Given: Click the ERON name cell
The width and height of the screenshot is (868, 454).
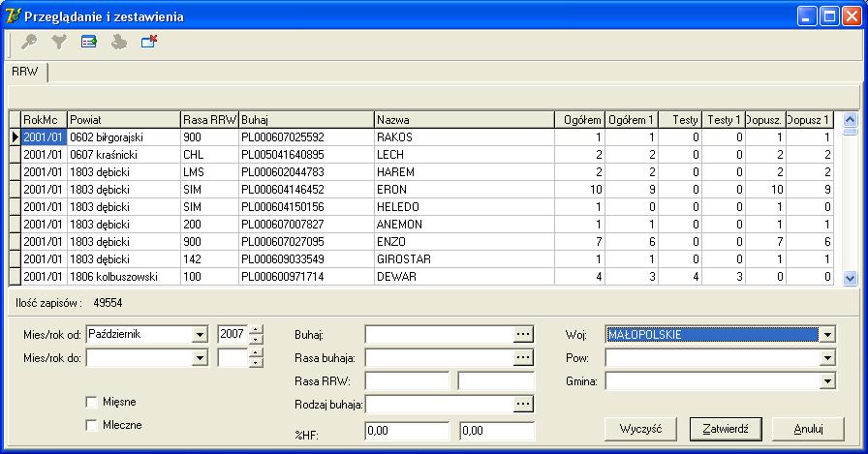Looking at the screenshot, I should coord(464,190).
